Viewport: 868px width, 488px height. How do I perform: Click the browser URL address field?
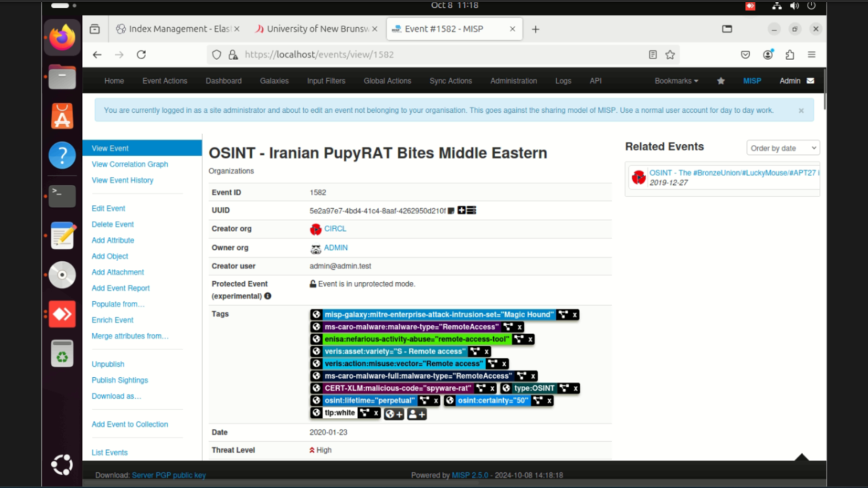pyautogui.click(x=435, y=55)
